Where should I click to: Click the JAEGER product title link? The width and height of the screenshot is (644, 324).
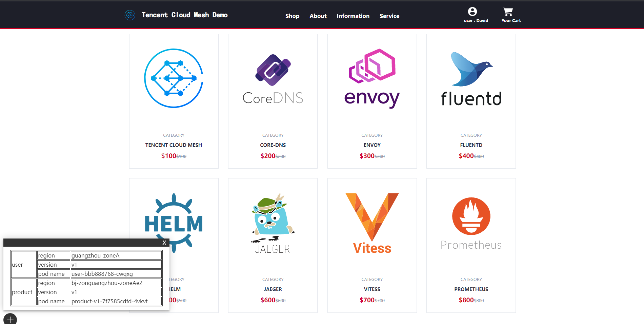(x=273, y=289)
